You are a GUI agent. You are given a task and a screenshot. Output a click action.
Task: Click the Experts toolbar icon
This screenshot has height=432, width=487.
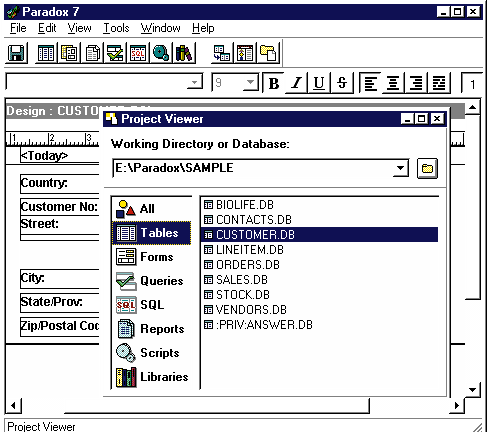(245, 53)
